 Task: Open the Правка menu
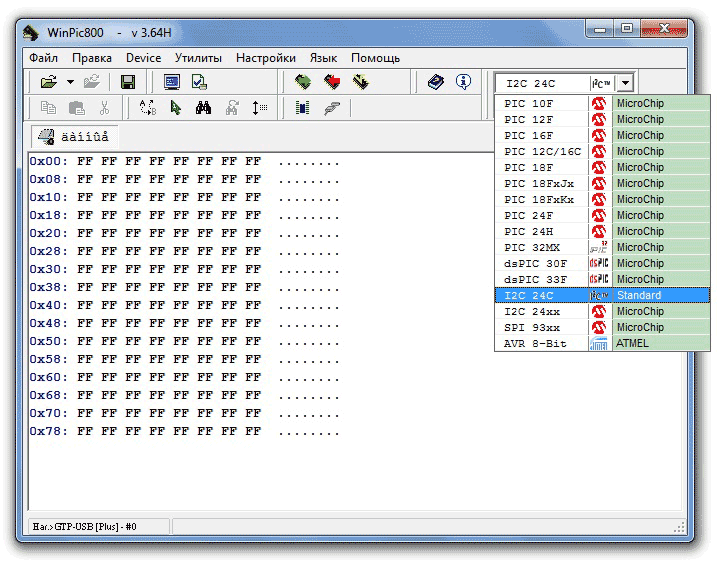click(x=92, y=58)
